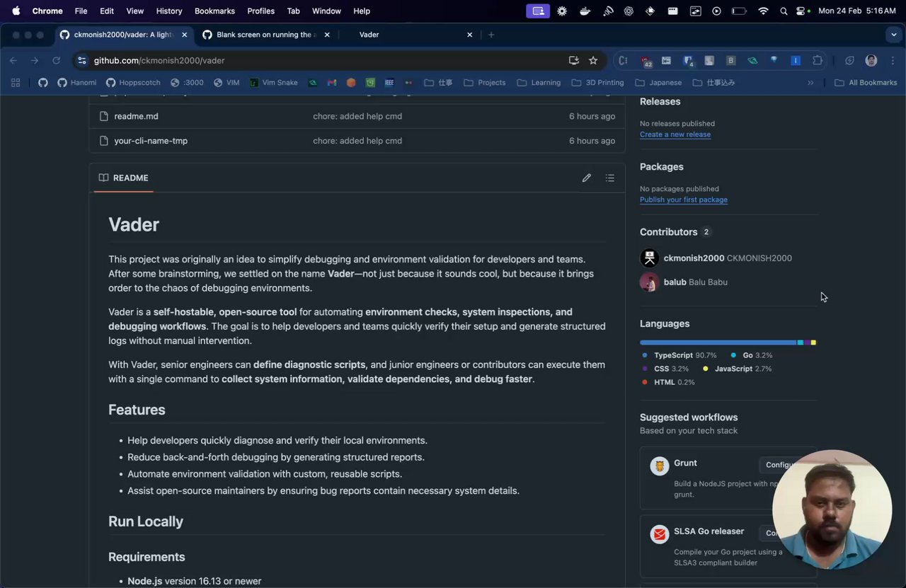Open the Contributors section heading
906x588 pixels.
(x=669, y=232)
